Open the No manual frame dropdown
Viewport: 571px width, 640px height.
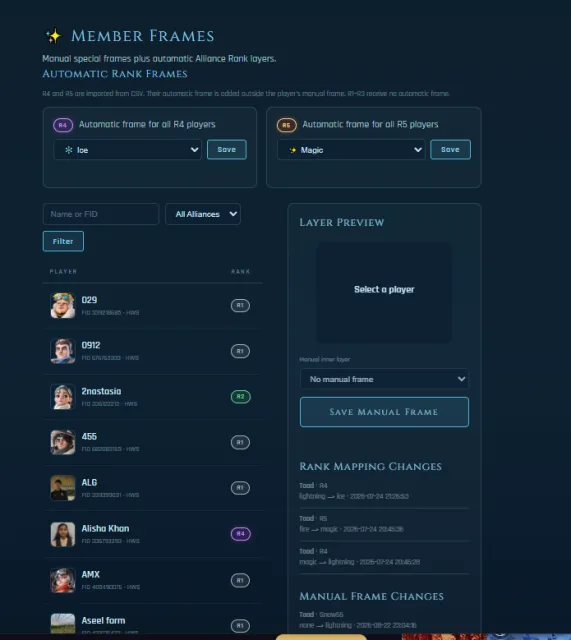384,379
